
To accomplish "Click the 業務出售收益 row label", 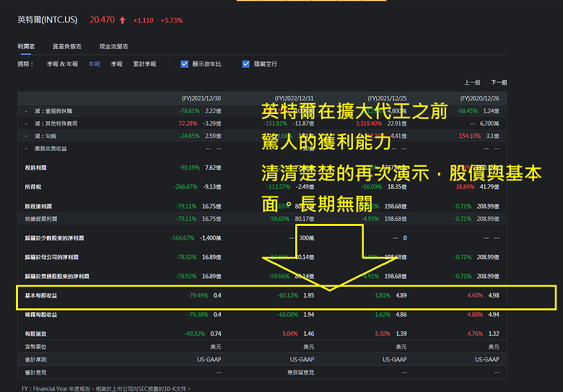I will pos(51,149).
